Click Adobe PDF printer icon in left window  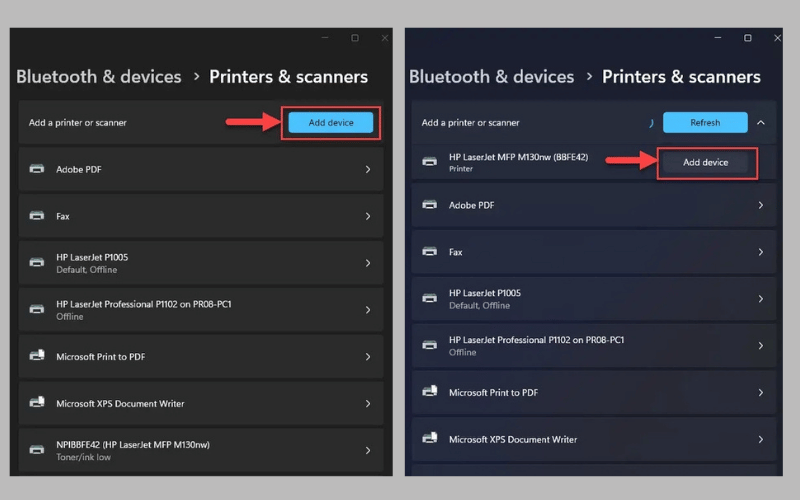point(37,169)
